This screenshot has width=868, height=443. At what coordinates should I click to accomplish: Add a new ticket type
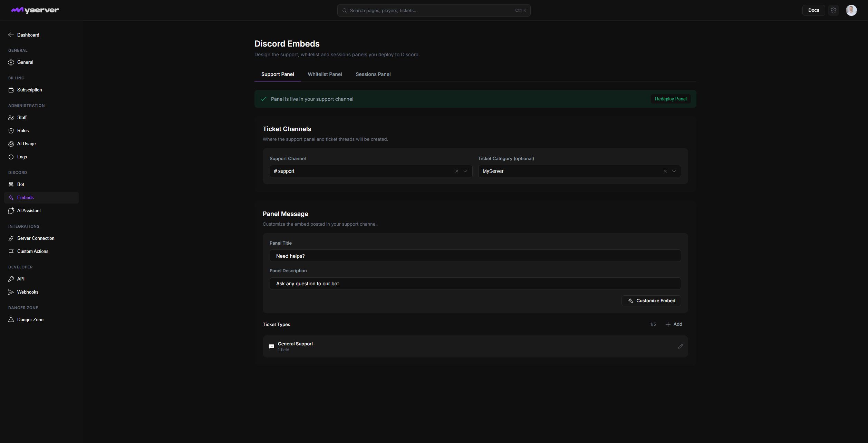point(674,324)
